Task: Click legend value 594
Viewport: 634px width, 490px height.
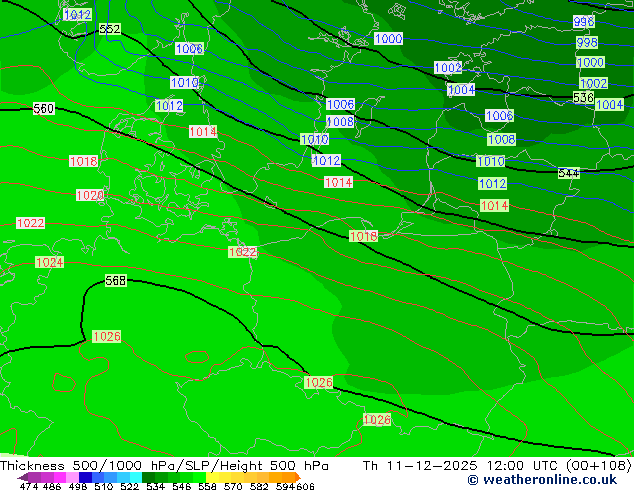Action: pyautogui.click(x=285, y=486)
